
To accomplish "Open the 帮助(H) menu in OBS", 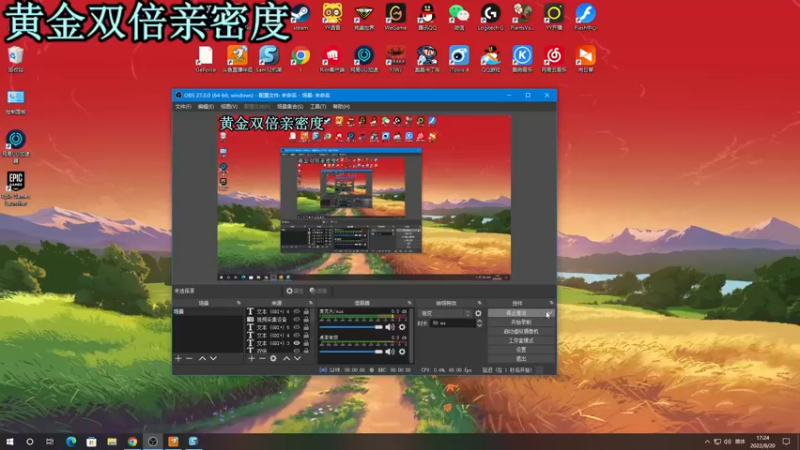I will (341, 107).
